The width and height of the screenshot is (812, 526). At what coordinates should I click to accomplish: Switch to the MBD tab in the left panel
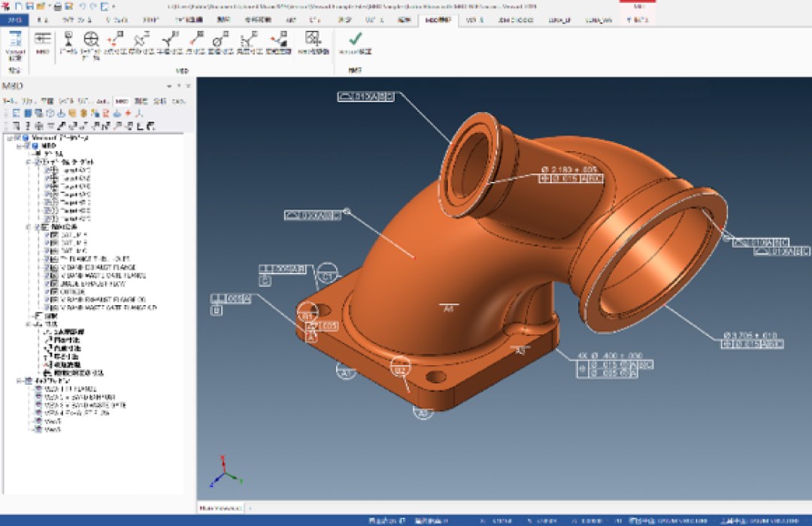tap(122, 100)
